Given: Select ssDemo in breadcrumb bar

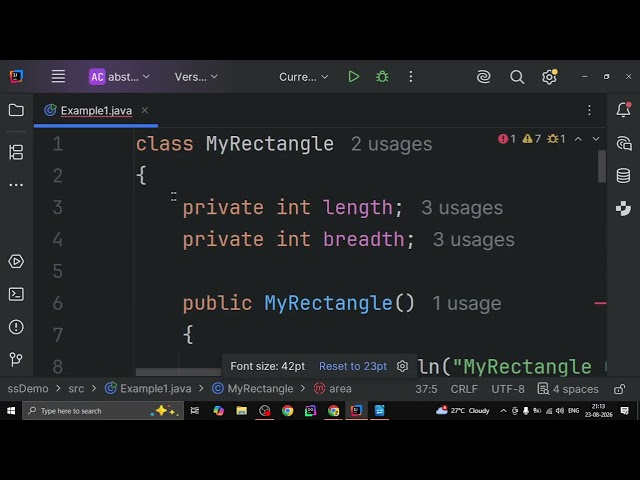Looking at the screenshot, I should point(28,389).
